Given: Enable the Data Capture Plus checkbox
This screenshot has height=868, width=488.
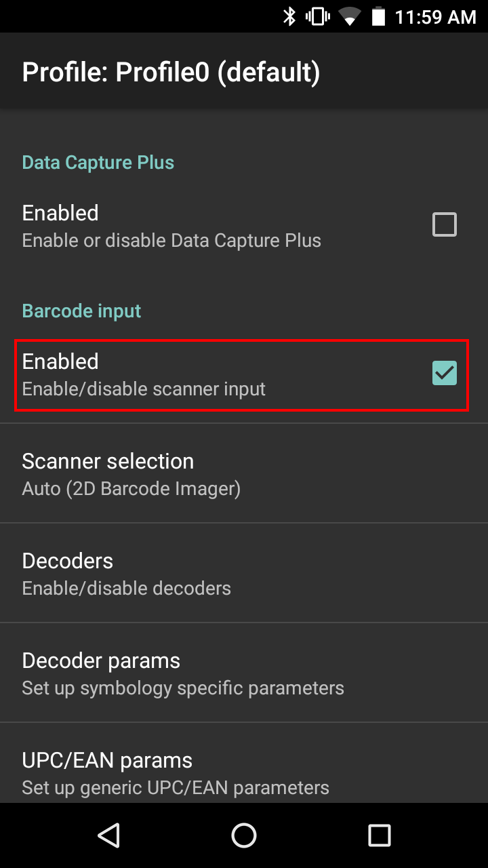Looking at the screenshot, I should click(x=444, y=224).
